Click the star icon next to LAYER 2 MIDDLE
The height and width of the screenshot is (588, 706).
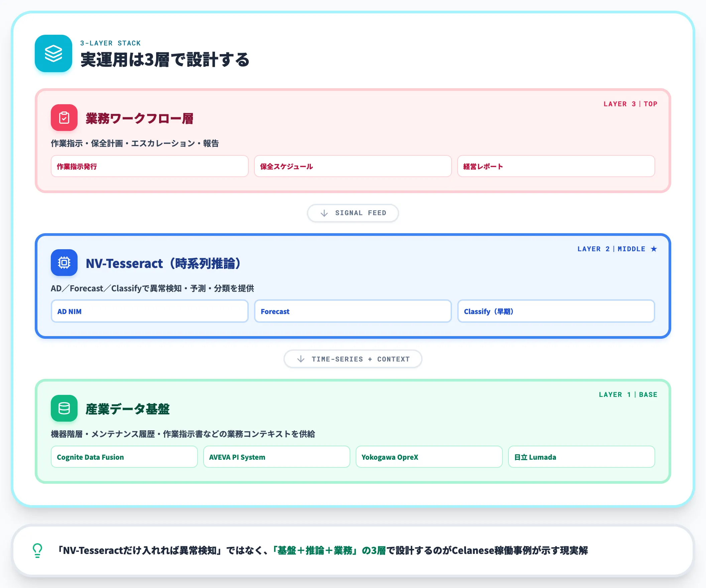tap(654, 249)
